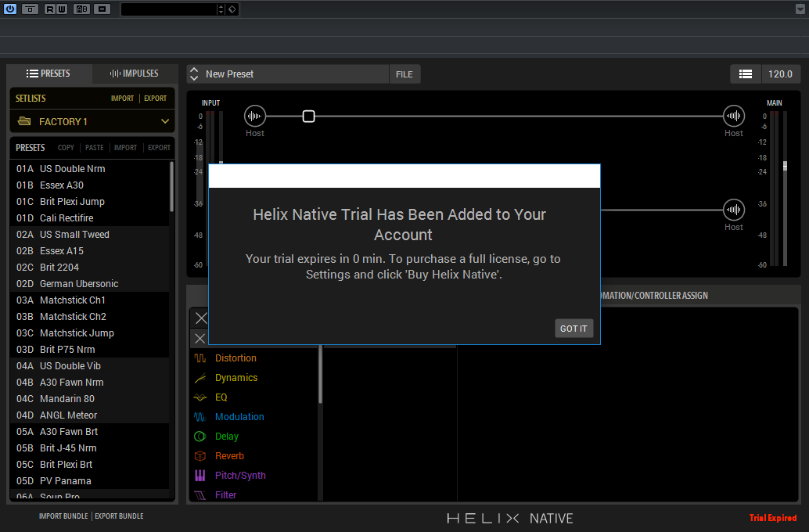Screen dimensions: 809x532
Task: Click the Host output icon below the MAIN label
Action: click(734, 116)
